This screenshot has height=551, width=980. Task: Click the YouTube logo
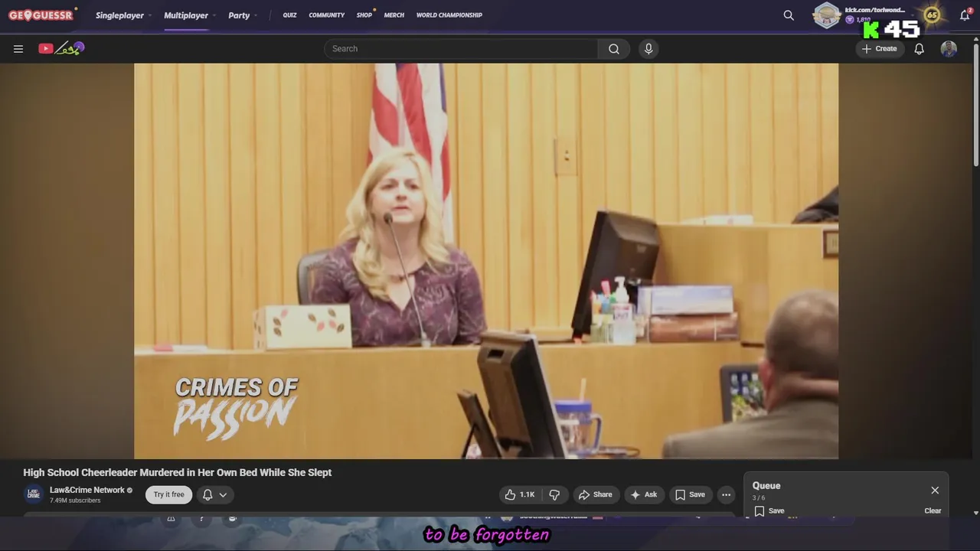point(61,49)
